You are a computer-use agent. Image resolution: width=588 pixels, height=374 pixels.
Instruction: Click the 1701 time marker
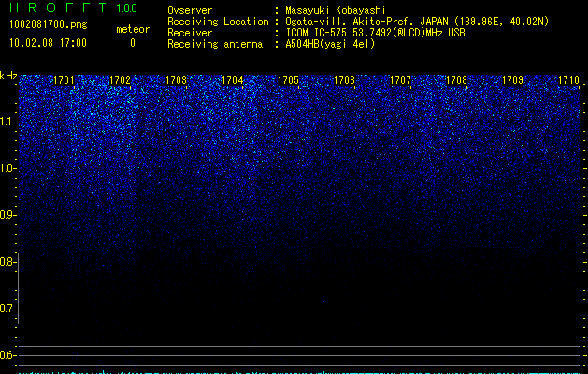(64, 80)
